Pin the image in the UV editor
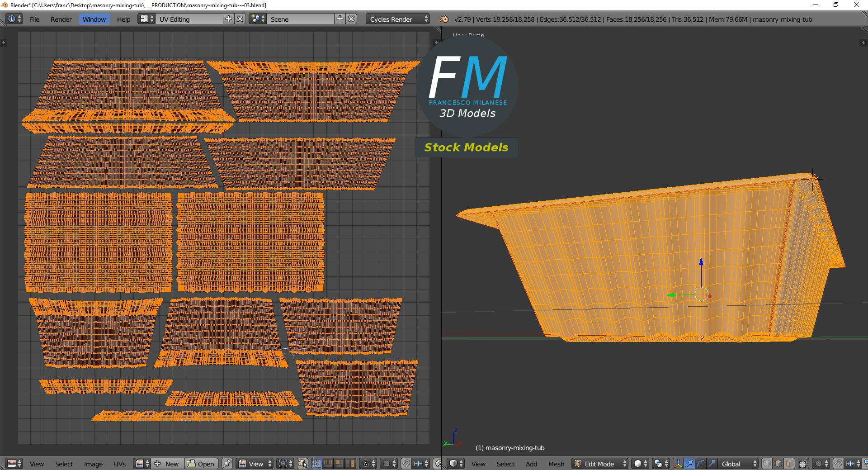 coord(227,464)
